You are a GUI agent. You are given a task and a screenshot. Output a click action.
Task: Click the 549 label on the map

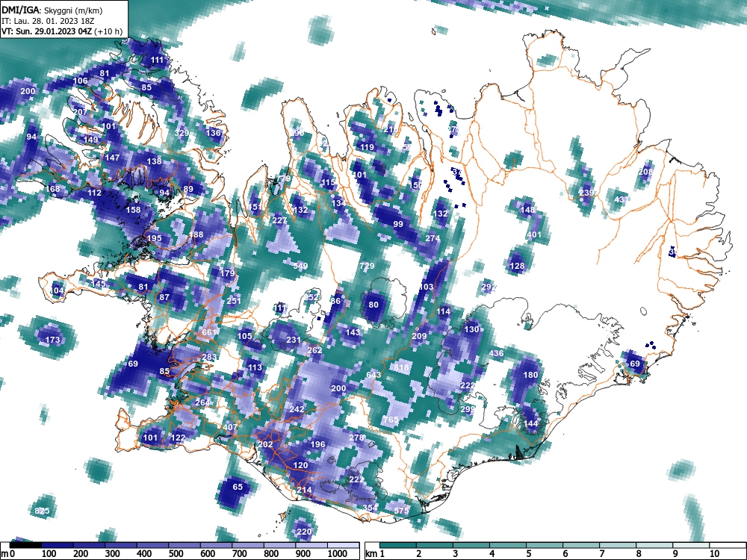(x=300, y=266)
